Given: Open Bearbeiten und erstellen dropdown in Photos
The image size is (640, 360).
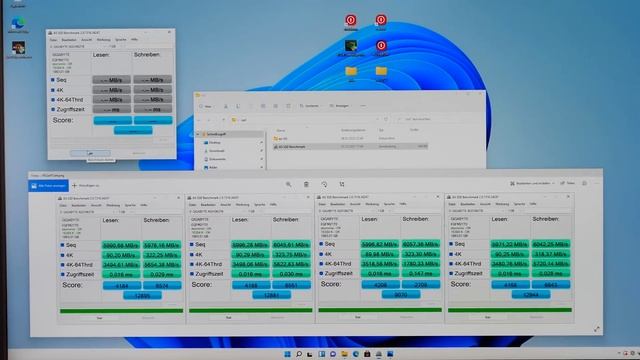Looking at the screenshot, I should tap(532, 184).
